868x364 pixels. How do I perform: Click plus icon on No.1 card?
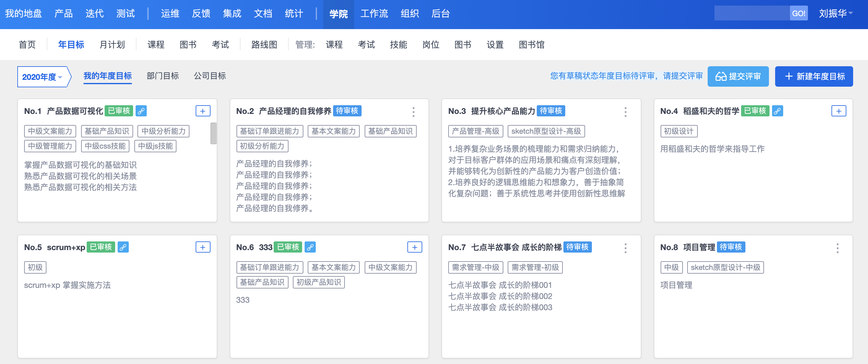coord(203,111)
